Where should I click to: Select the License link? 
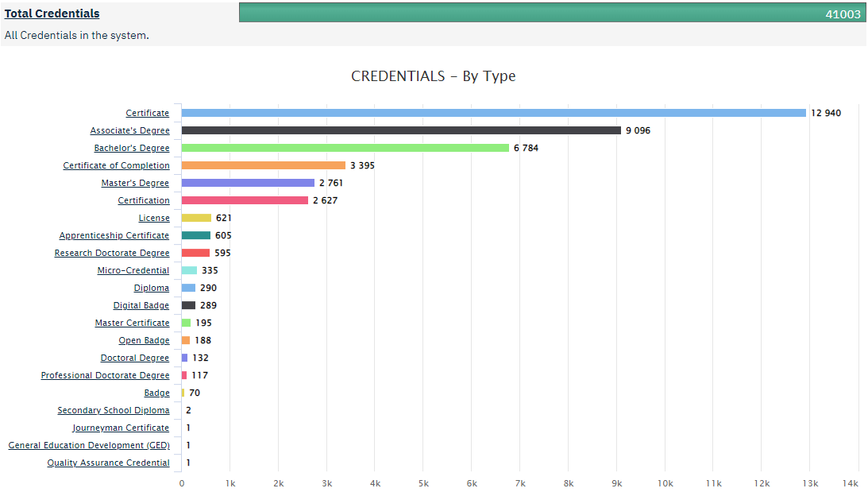click(x=154, y=217)
